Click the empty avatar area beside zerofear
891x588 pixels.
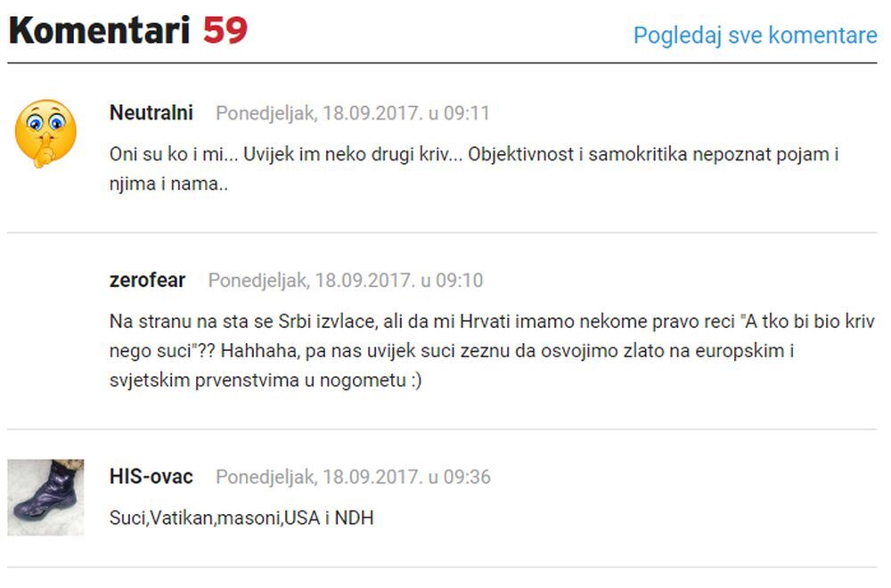coord(45,301)
